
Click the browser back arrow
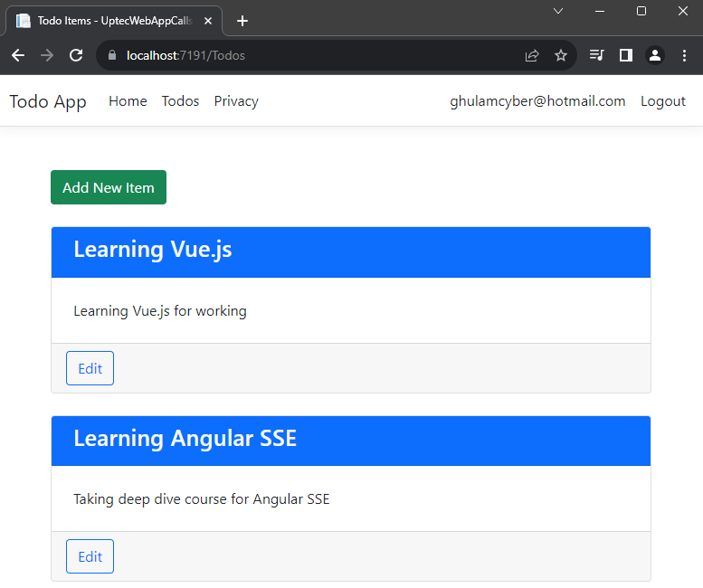point(18,55)
